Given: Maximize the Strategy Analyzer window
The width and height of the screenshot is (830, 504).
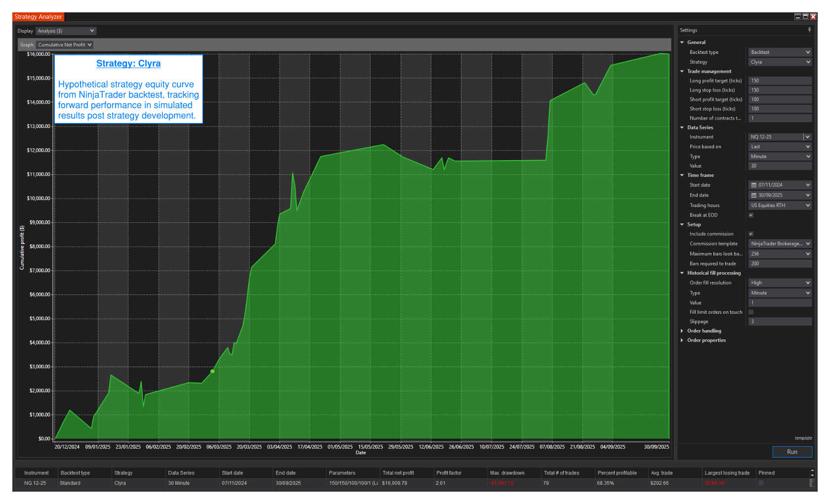Looking at the screenshot, I should pos(805,17).
